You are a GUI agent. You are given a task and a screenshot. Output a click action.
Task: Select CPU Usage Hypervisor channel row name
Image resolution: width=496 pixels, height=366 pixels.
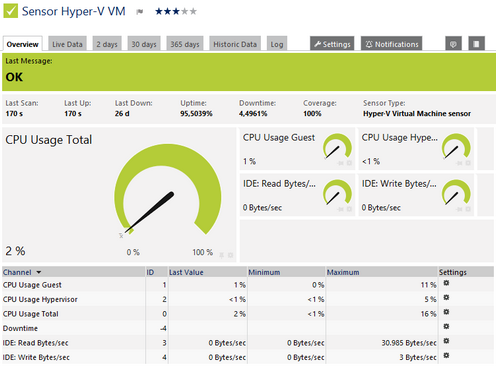[40, 299]
